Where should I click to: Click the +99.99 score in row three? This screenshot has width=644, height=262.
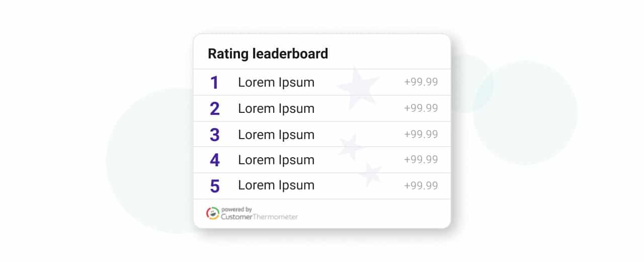point(421,135)
